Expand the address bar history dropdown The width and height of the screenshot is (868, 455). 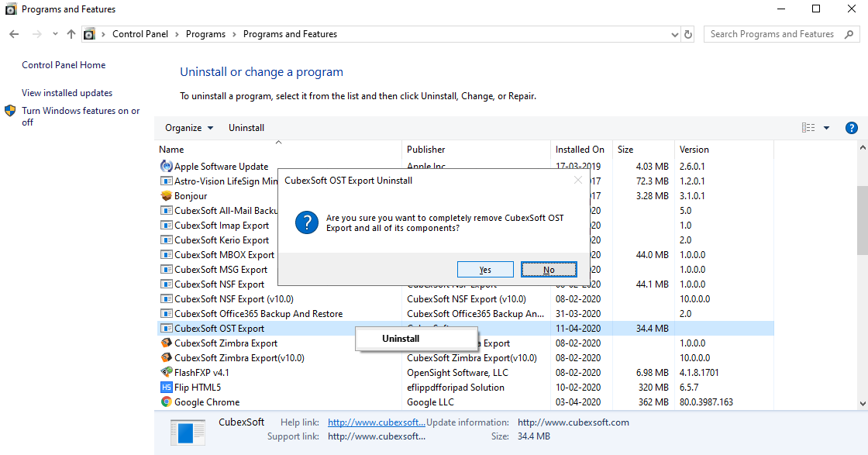673,34
